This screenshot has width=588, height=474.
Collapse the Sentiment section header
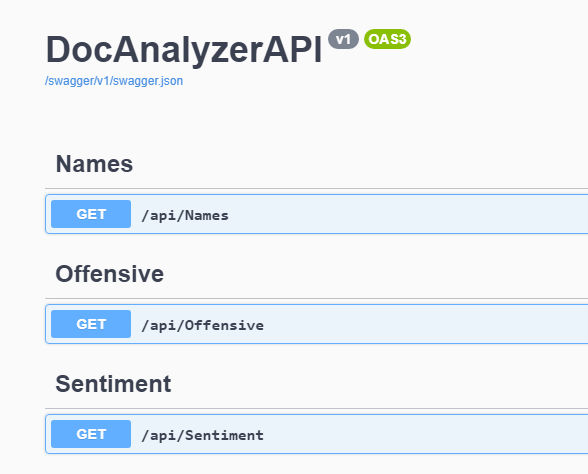point(113,384)
